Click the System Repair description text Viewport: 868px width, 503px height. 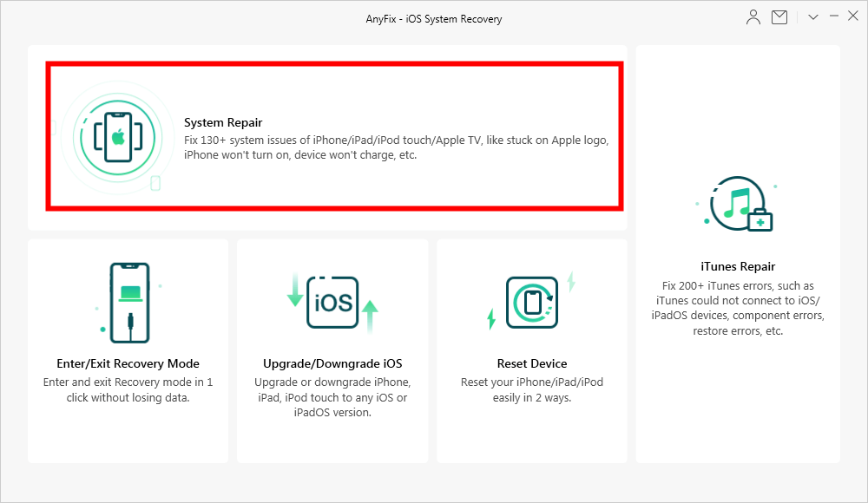pyautogui.click(x=397, y=148)
